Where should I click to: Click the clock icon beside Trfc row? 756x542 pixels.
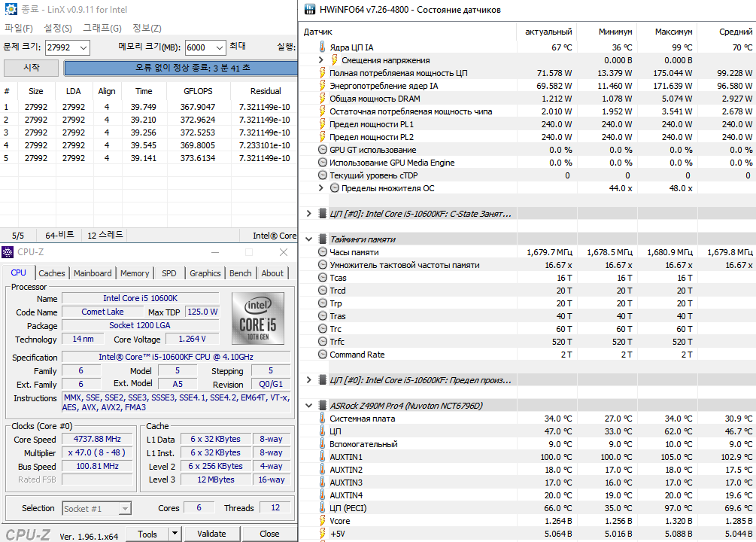coord(323,341)
